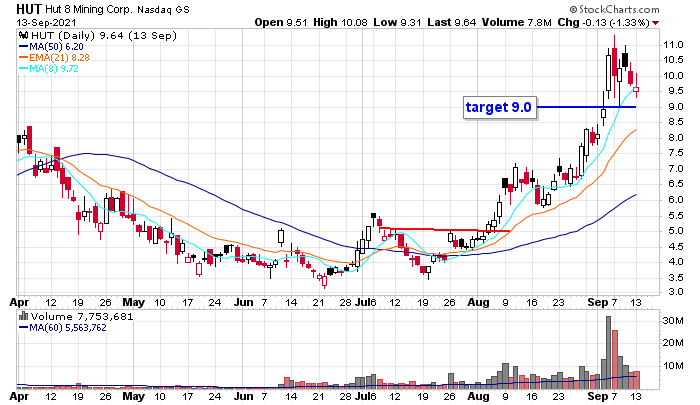Click the HUT ticker symbol title
The image size is (700, 405).
[29, 8]
